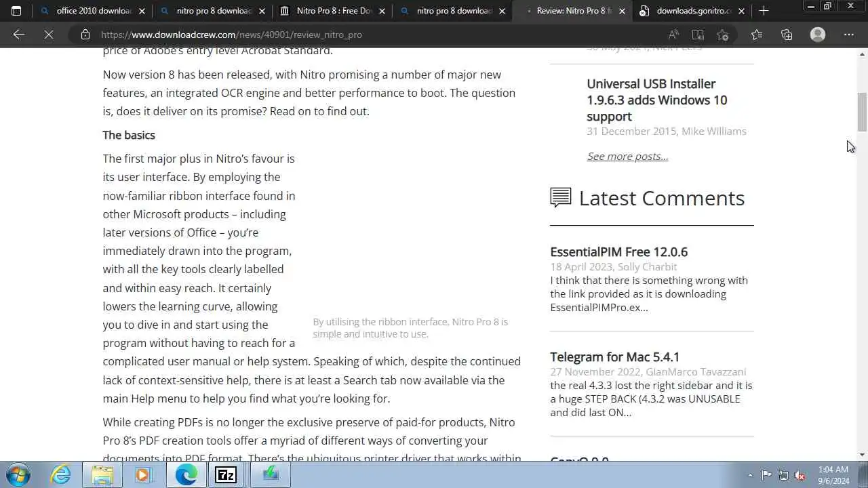
Task: Click the page vertical scrollbar thumb
Action: (862, 112)
